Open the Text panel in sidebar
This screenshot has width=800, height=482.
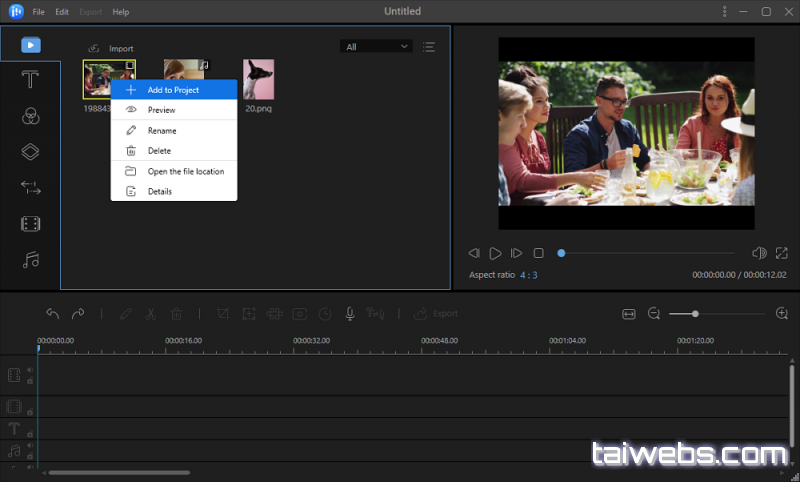[x=30, y=80]
